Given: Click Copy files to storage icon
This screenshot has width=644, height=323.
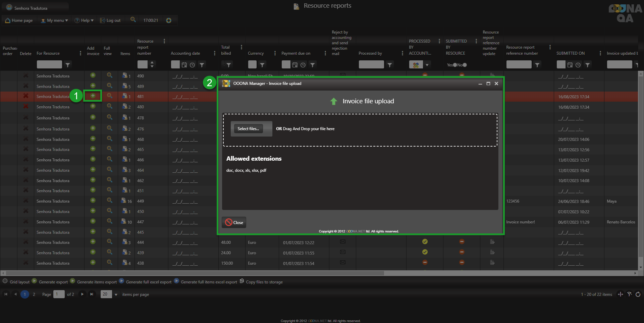Looking at the screenshot, I should point(242,281).
